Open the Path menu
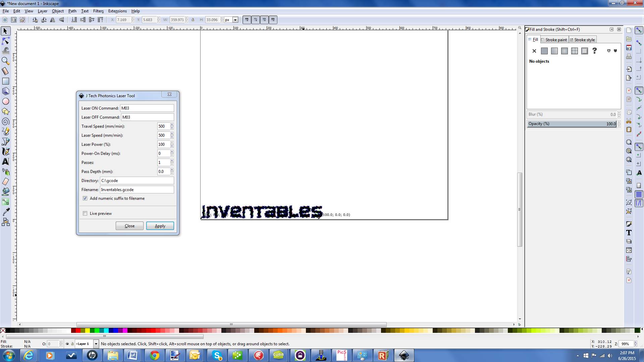 72,11
